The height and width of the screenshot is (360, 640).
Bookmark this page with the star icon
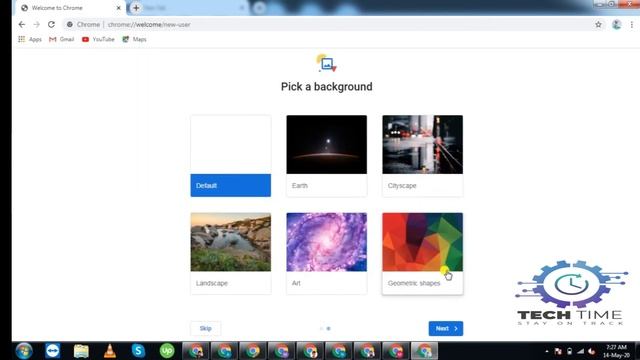[598, 24]
